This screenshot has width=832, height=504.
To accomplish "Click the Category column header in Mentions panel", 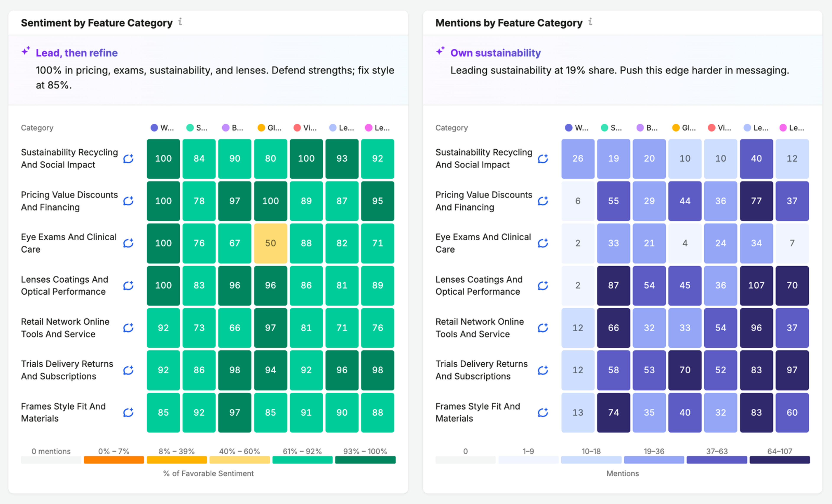I will pos(452,128).
